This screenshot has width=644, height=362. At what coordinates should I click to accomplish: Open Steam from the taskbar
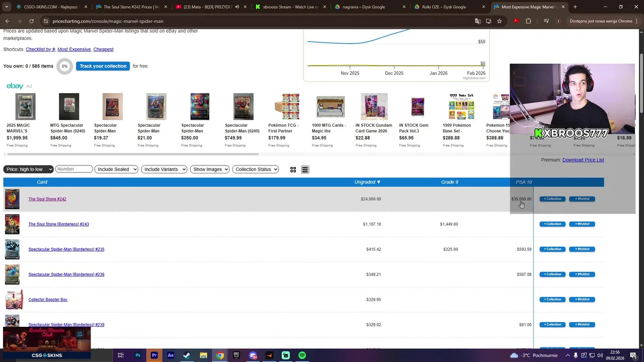[187, 355]
